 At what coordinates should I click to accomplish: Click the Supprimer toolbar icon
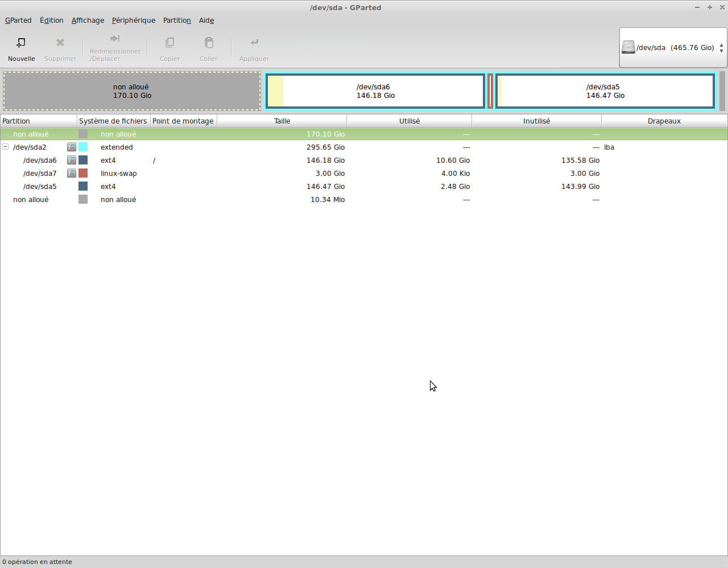coord(60,43)
